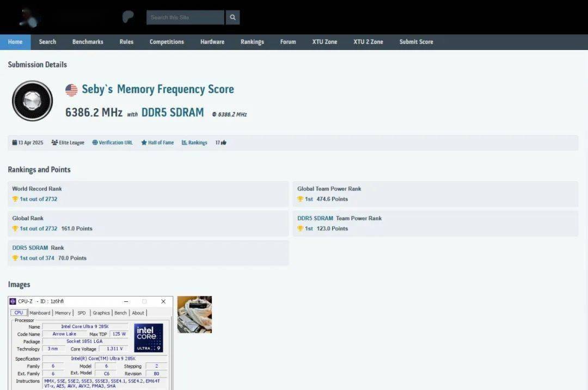Click the Intel Core Ultra 9 logo
588x390 pixels.
(x=149, y=338)
